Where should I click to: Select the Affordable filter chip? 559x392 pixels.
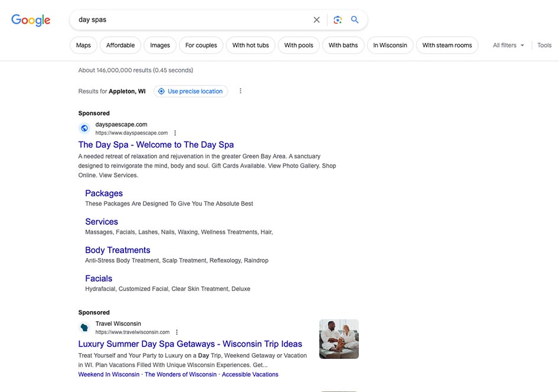pyautogui.click(x=120, y=45)
